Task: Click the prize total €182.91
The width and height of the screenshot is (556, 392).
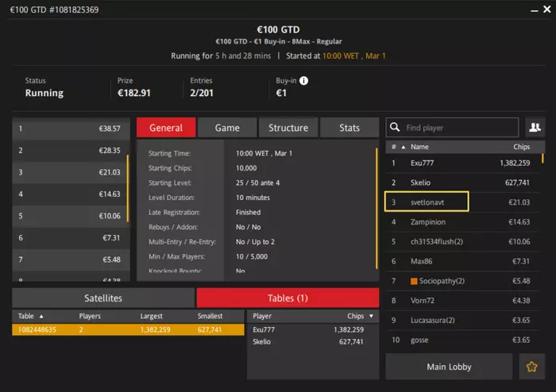Action: coord(134,93)
